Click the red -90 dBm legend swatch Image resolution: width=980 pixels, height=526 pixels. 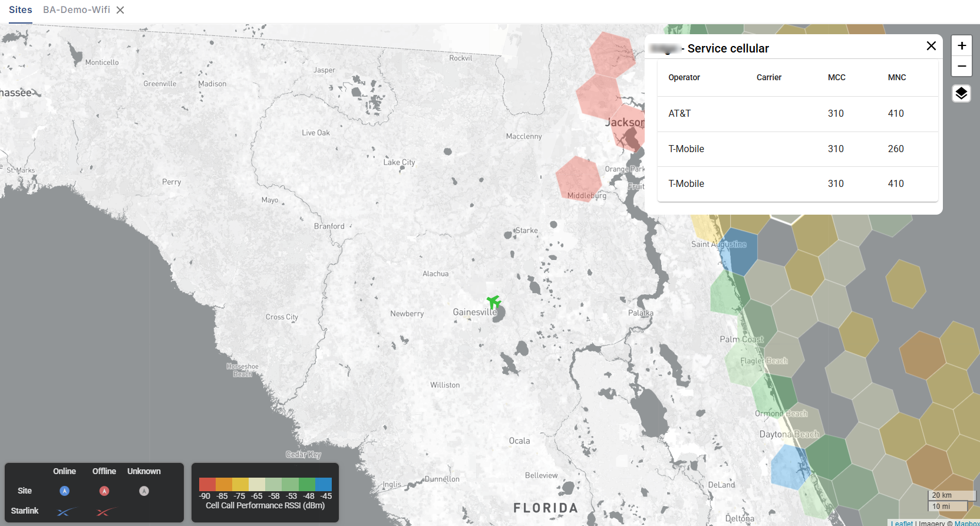click(x=207, y=484)
